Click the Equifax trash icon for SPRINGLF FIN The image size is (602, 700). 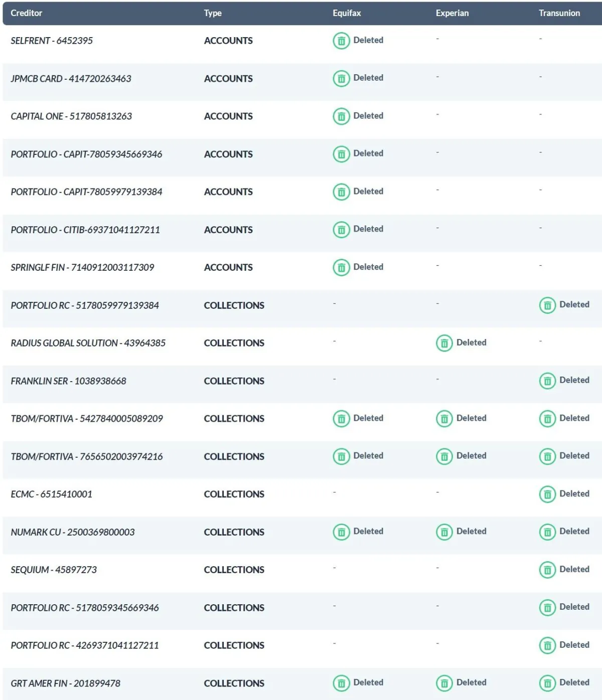point(341,267)
